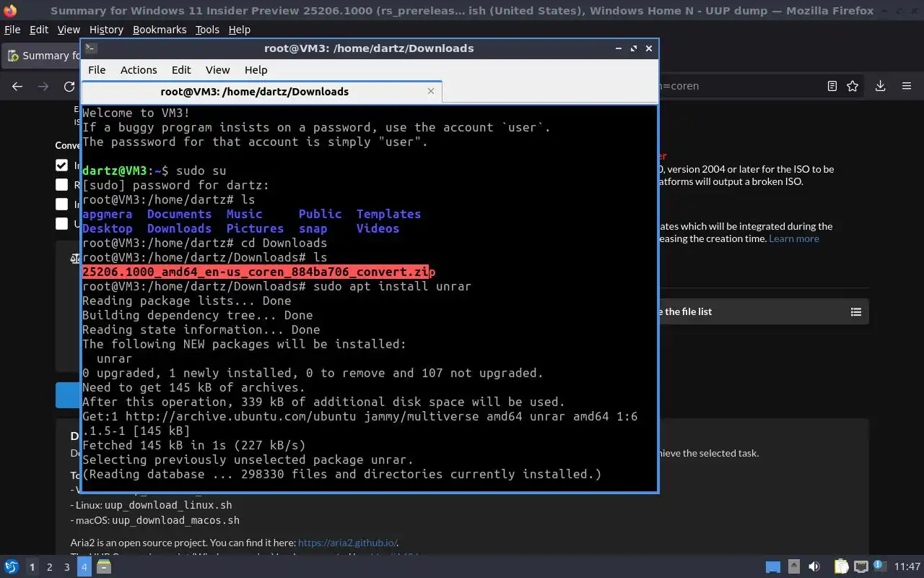Image resolution: width=924 pixels, height=578 pixels.
Task: Open the terminal's View menu
Action: pyautogui.click(x=217, y=70)
